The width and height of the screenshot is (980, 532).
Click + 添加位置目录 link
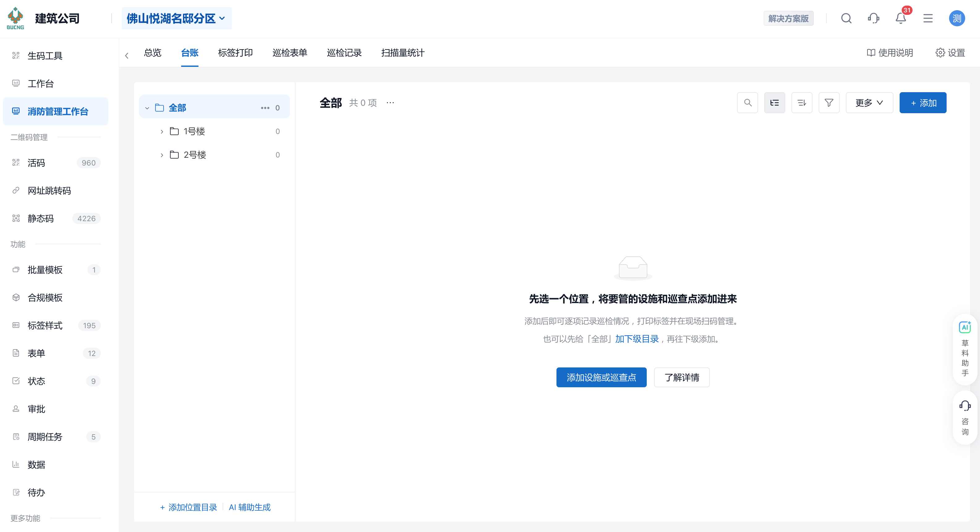pos(188,507)
